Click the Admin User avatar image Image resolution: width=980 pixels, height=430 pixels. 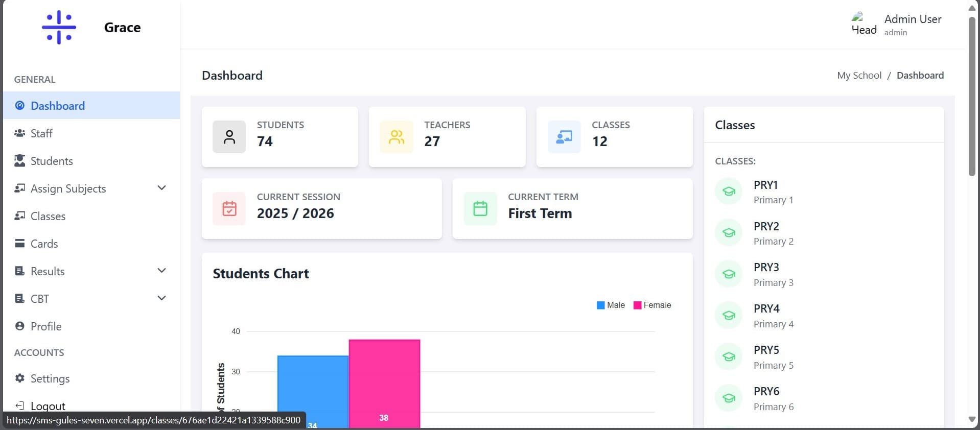(864, 23)
